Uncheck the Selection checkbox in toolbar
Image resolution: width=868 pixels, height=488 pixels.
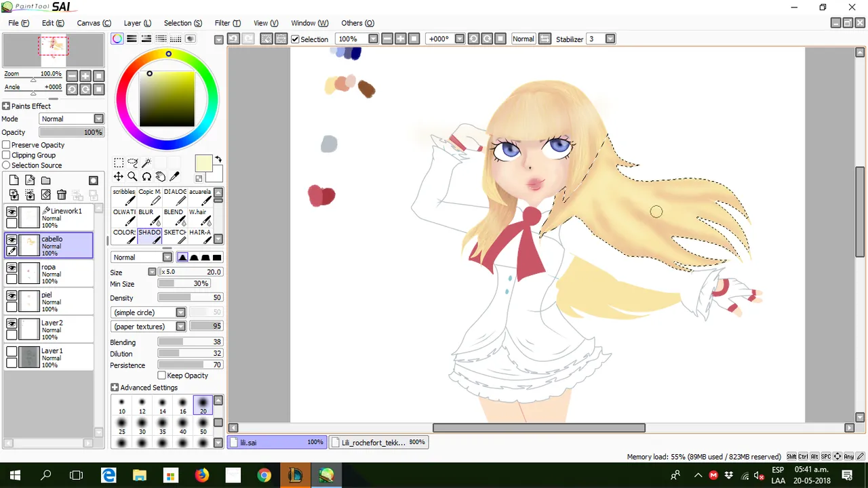[x=295, y=39]
